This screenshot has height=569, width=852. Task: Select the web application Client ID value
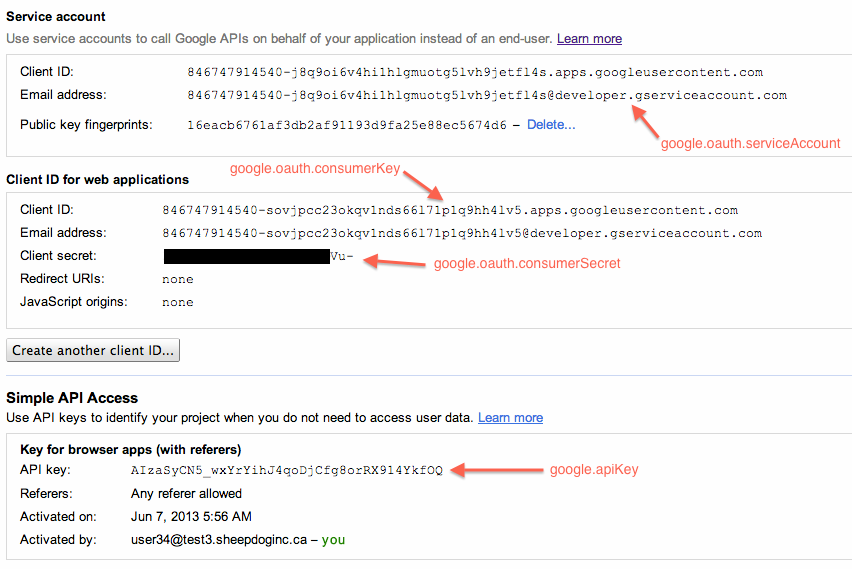coord(450,210)
